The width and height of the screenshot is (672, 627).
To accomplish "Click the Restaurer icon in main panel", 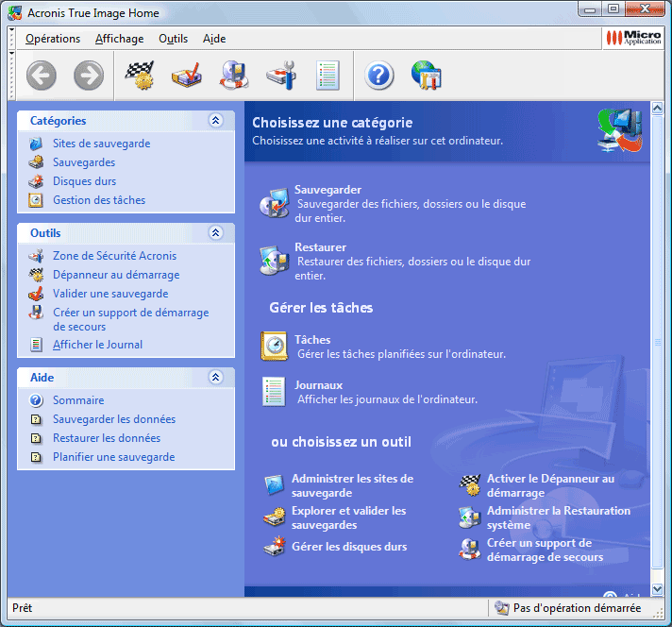I will tap(275, 260).
